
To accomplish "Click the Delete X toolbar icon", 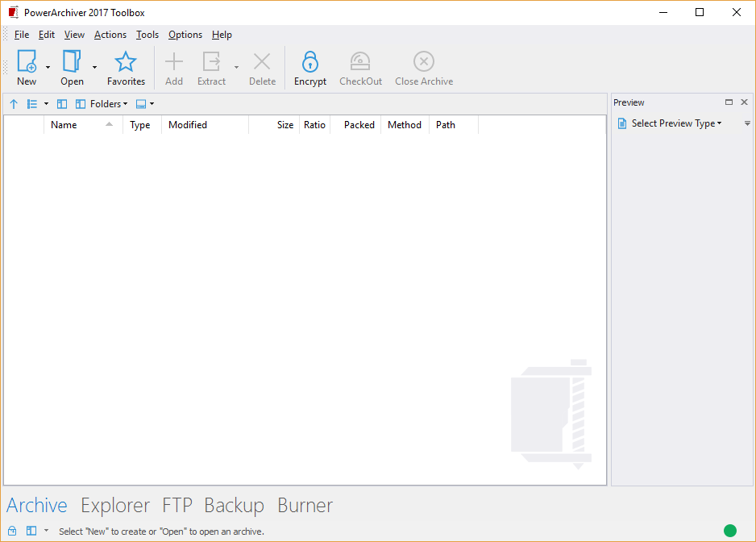I will 262,62.
